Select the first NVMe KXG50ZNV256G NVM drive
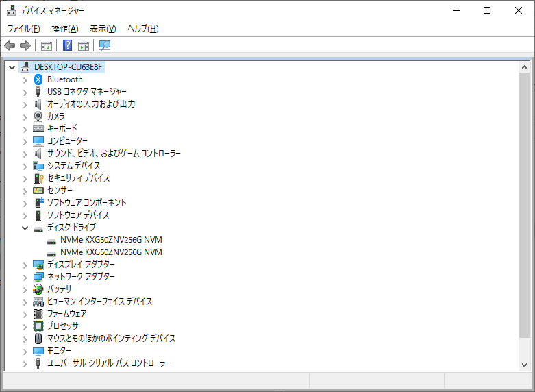Screen dimensions: 535x392 [111, 240]
